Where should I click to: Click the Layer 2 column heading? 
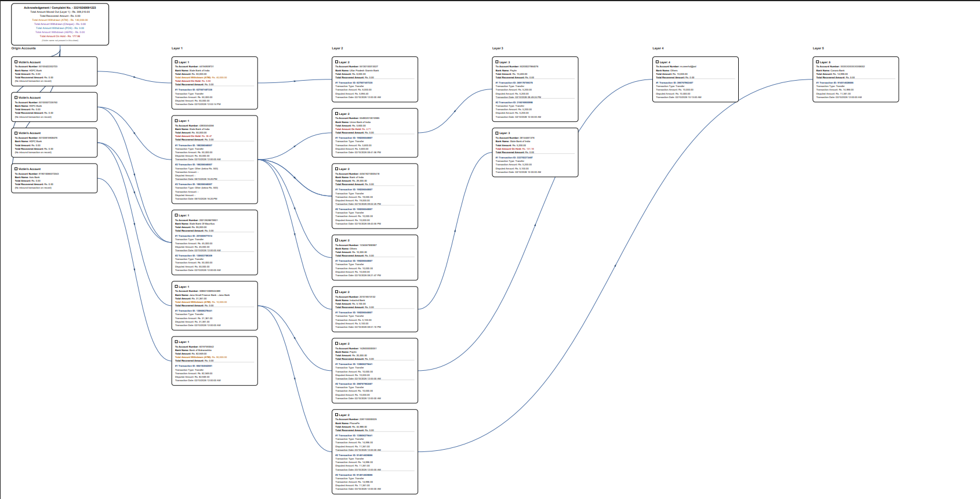coord(337,48)
